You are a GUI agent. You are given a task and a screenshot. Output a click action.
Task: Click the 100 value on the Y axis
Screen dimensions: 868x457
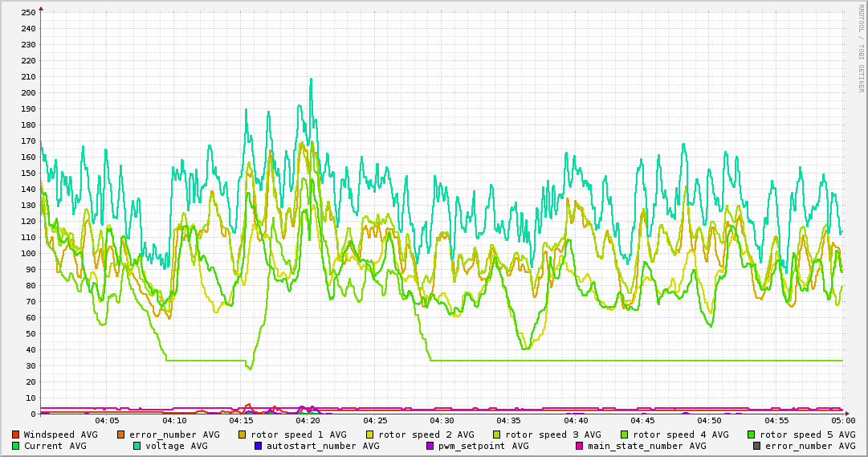(29, 253)
